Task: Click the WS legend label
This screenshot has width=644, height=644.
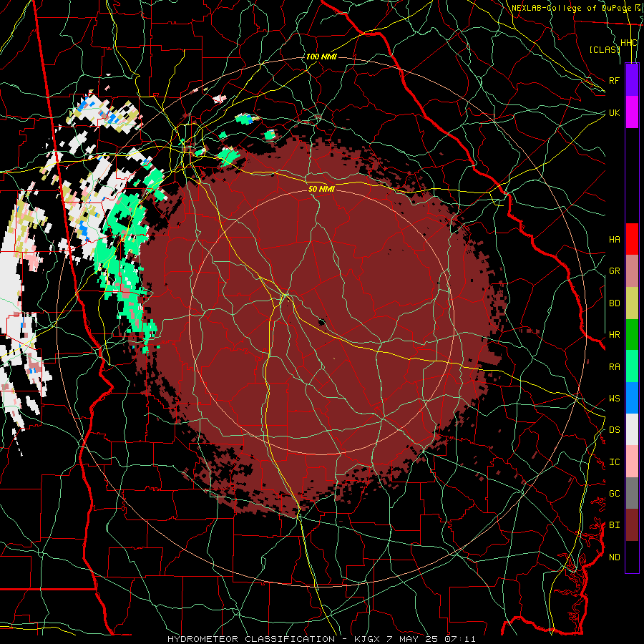Action: tap(615, 399)
